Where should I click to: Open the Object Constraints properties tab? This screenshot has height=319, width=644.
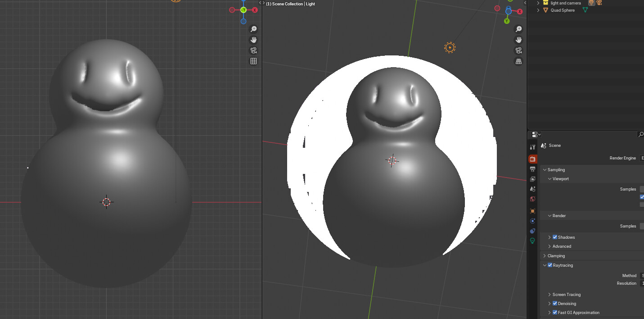[532, 231]
